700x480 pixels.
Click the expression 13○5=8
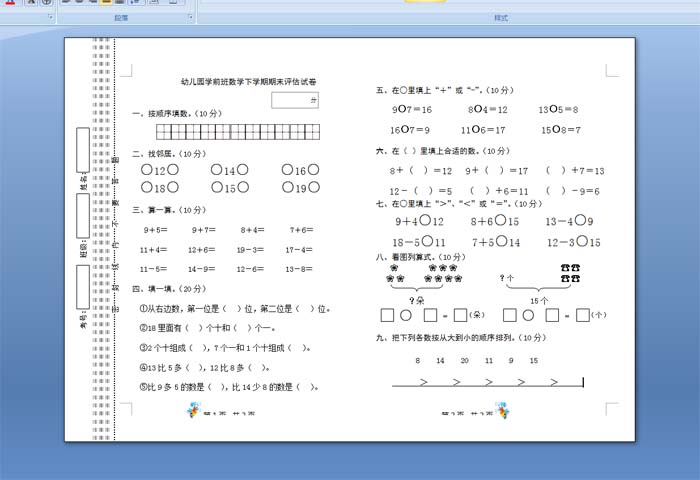(x=558, y=109)
